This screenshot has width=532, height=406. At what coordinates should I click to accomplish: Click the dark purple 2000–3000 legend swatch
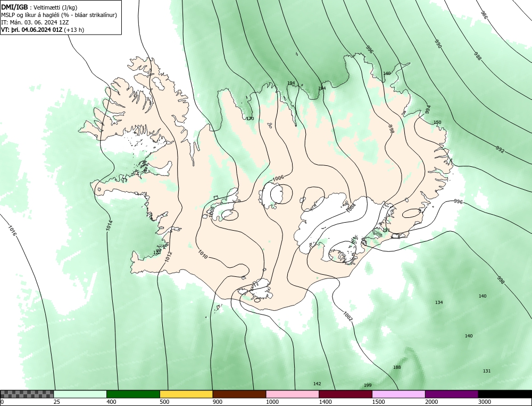click(x=452, y=394)
